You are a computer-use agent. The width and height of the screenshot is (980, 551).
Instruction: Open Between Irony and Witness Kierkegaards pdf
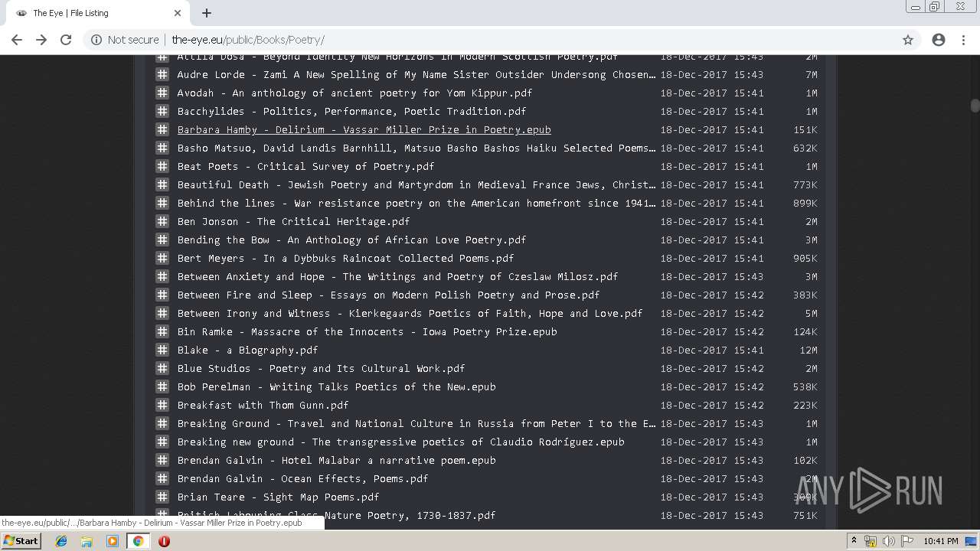tap(410, 313)
